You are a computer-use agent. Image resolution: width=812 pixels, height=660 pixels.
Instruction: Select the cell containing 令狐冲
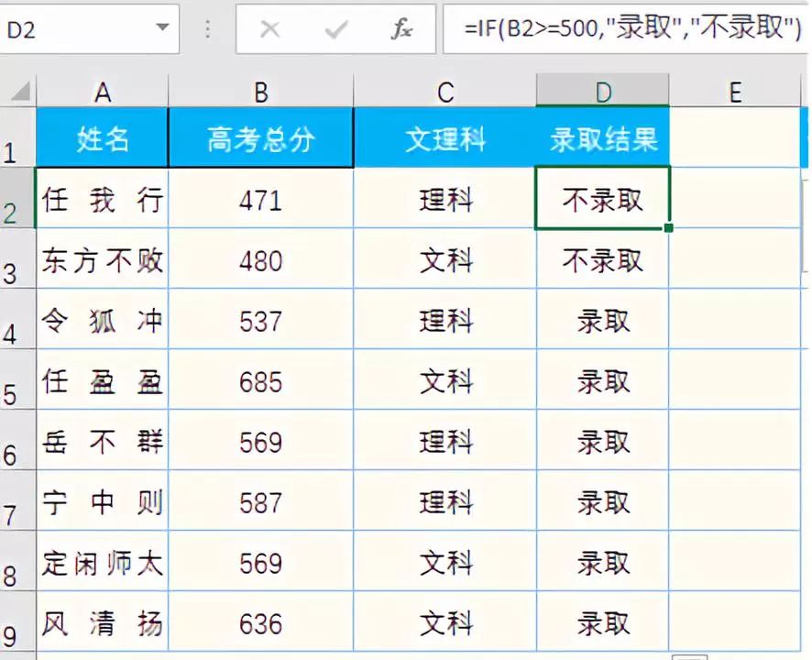tap(103, 321)
